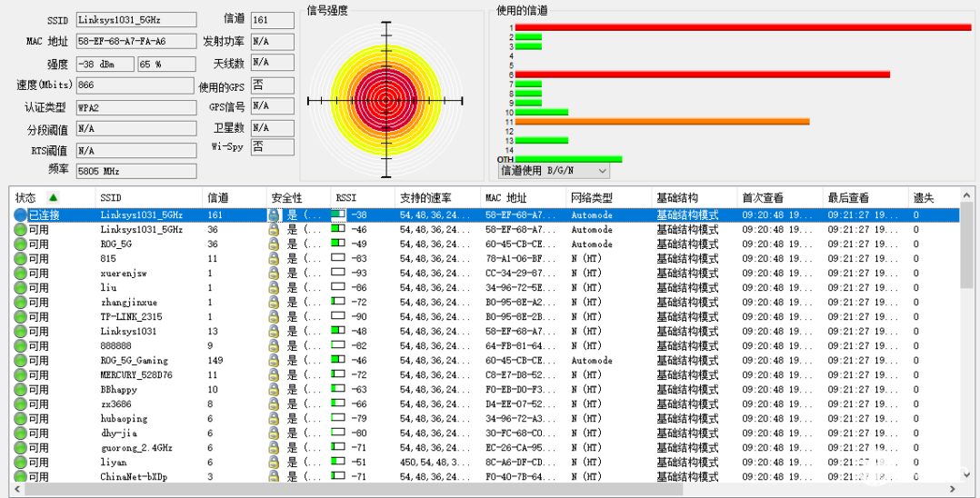Image resolution: width=980 pixels, height=498 pixels.
Task: Select the ROG_5G_Gaming SSID text
Action: tap(135, 361)
